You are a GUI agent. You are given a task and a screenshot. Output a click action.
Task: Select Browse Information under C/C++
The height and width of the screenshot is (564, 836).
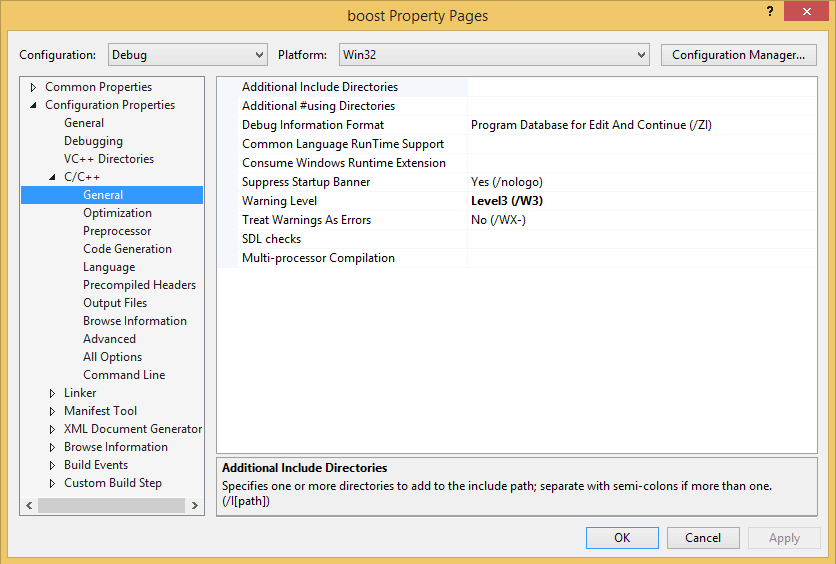point(135,321)
